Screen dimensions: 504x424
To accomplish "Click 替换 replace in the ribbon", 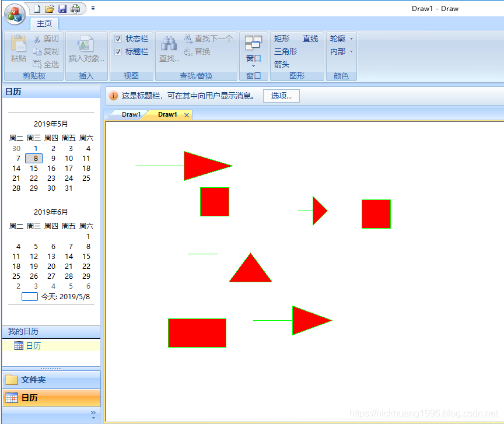I will [x=197, y=51].
